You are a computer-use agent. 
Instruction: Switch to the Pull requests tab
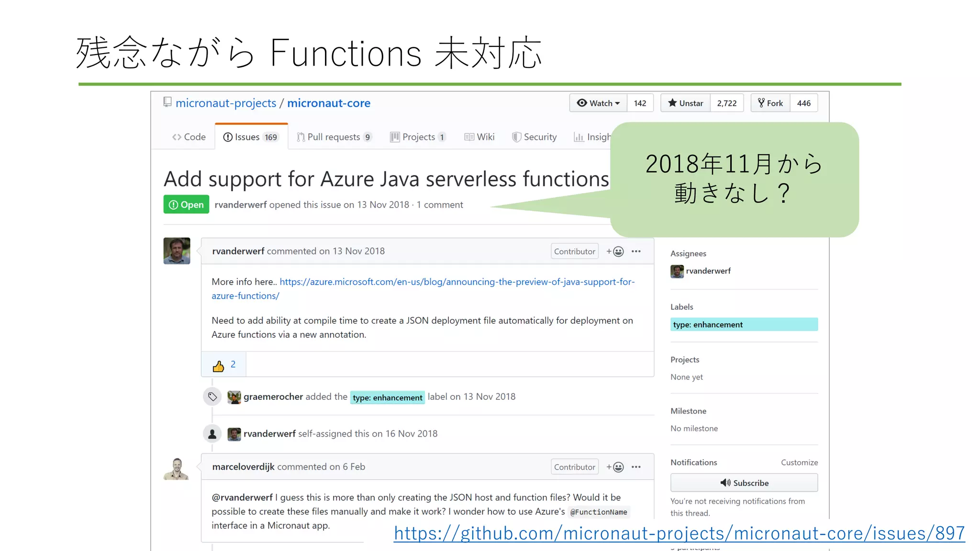pyautogui.click(x=334, y=137)
